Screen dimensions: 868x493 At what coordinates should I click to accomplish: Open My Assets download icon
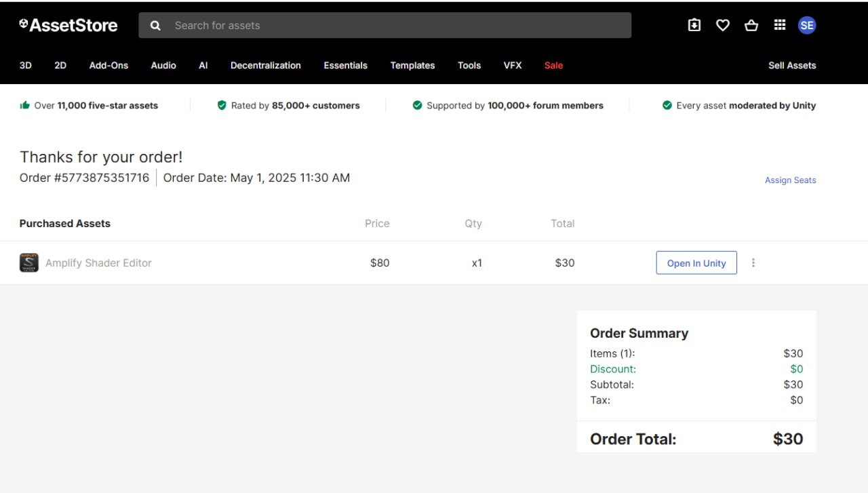tap(694, 25)
